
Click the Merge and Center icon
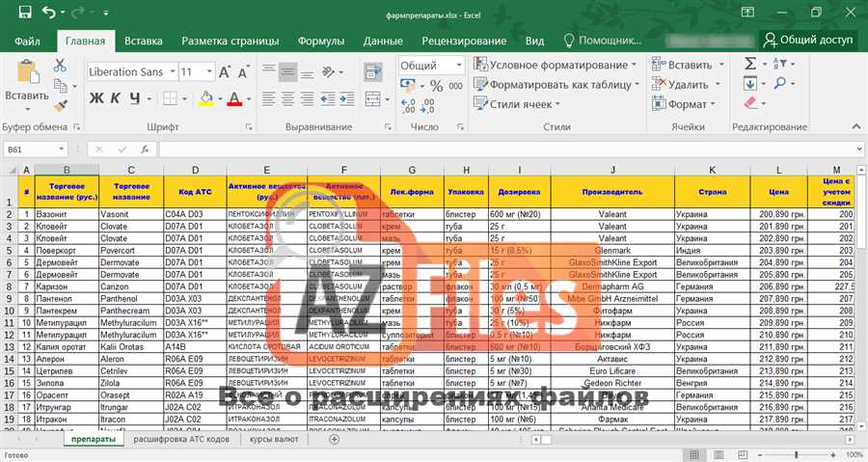click(x=373, y=98)
